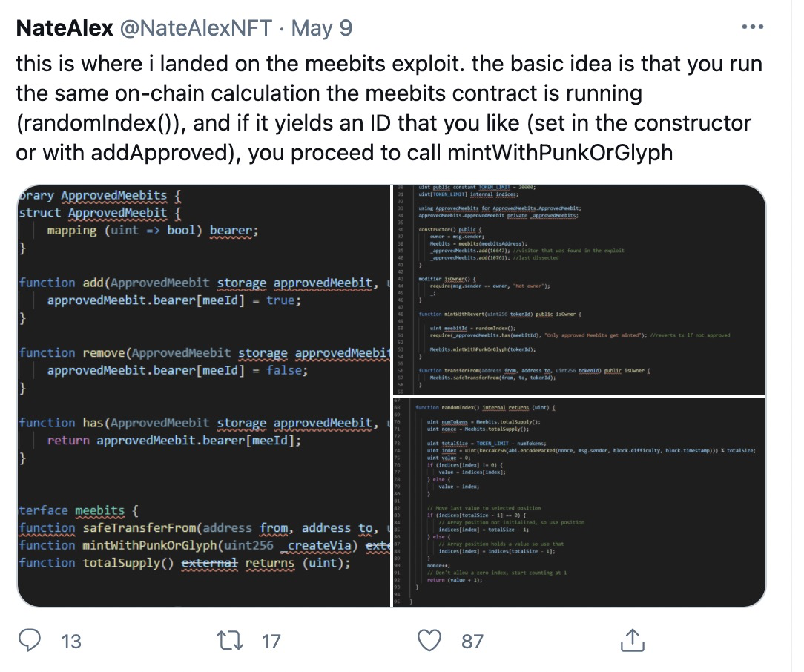Open the three-dot more options menu
The image size is (804, 672).
(x=752, y=27)
